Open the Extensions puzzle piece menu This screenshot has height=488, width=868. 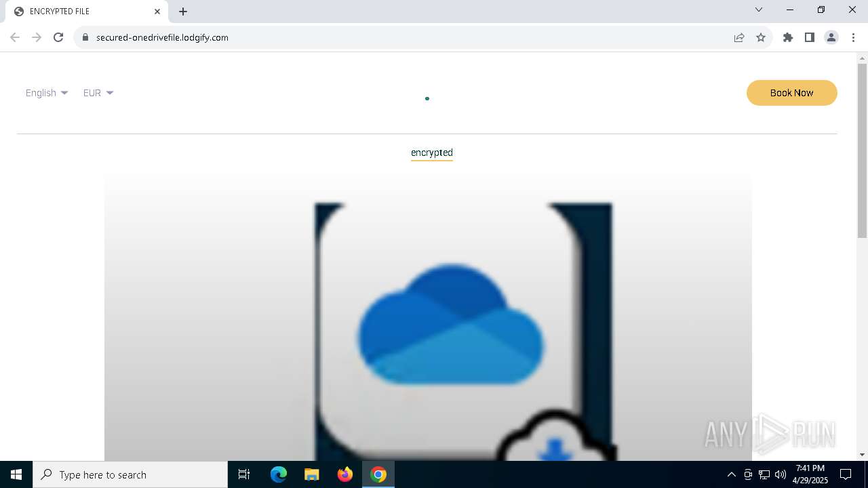coord(788,37)
